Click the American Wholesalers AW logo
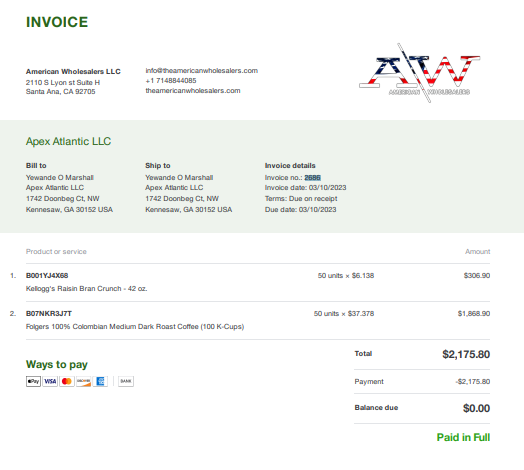This screenshot has height=470, width=524. tap(420, 73)
